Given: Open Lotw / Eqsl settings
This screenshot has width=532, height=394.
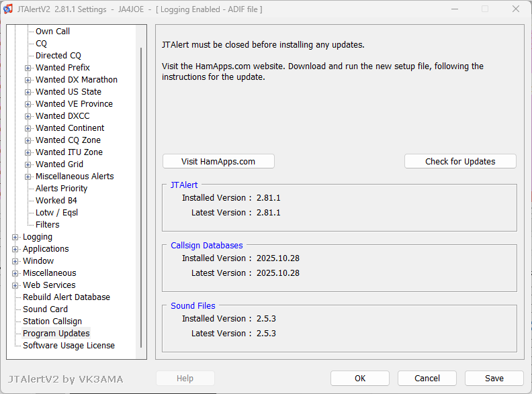Looking at the screenshot, I should click(56, 213).
